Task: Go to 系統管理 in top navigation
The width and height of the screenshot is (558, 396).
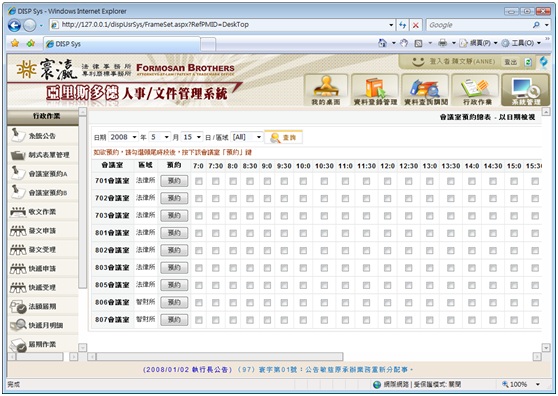Action: pos(526,90)
